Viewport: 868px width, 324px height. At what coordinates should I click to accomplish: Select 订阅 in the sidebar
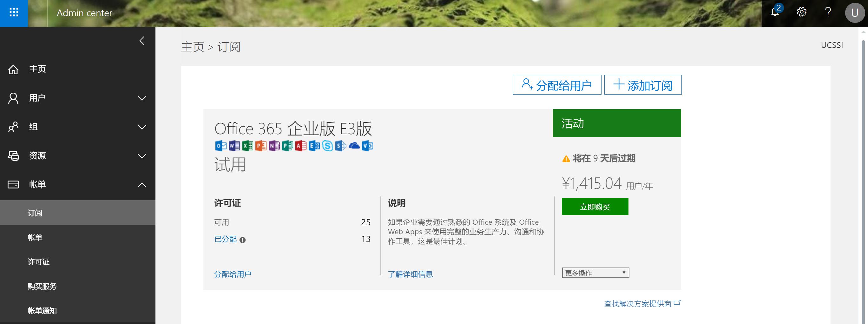coord(77,213)
